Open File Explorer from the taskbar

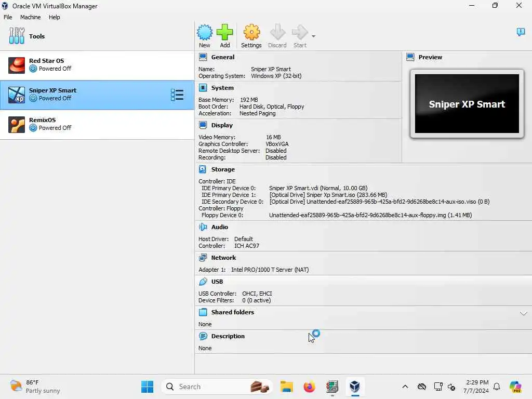pos(287,387)
